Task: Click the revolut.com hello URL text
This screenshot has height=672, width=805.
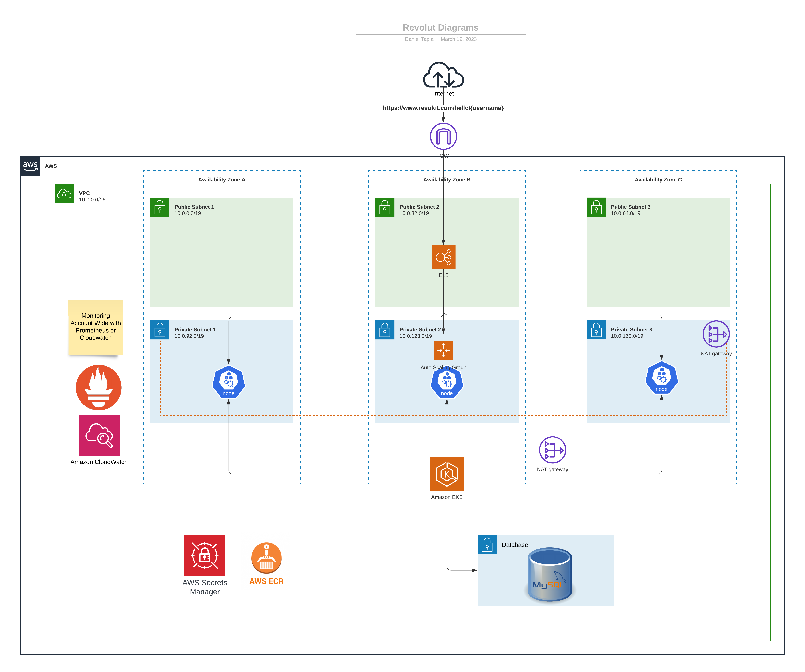Action: (x=443, y=108)
